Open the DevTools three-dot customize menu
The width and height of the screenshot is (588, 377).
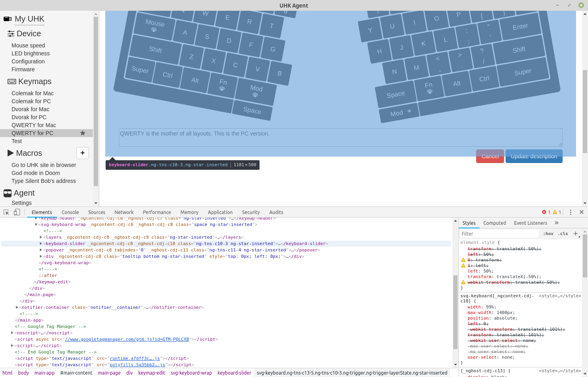pos(571,212)
